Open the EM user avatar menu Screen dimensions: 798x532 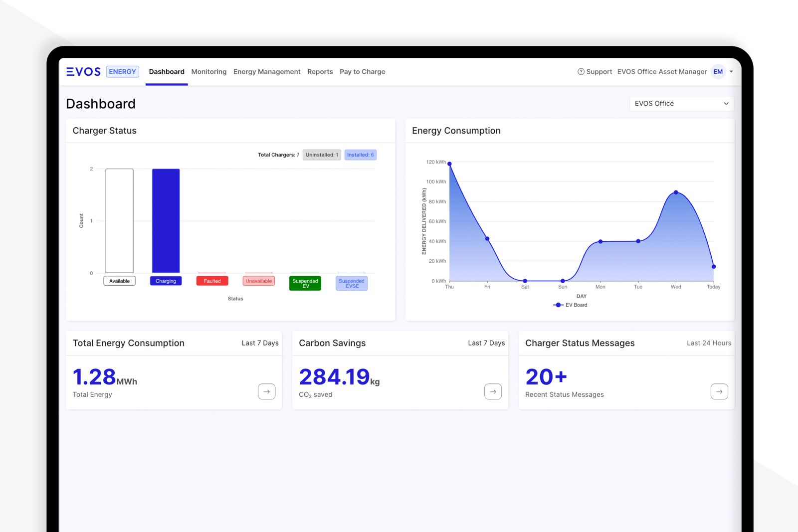[718, 72]
